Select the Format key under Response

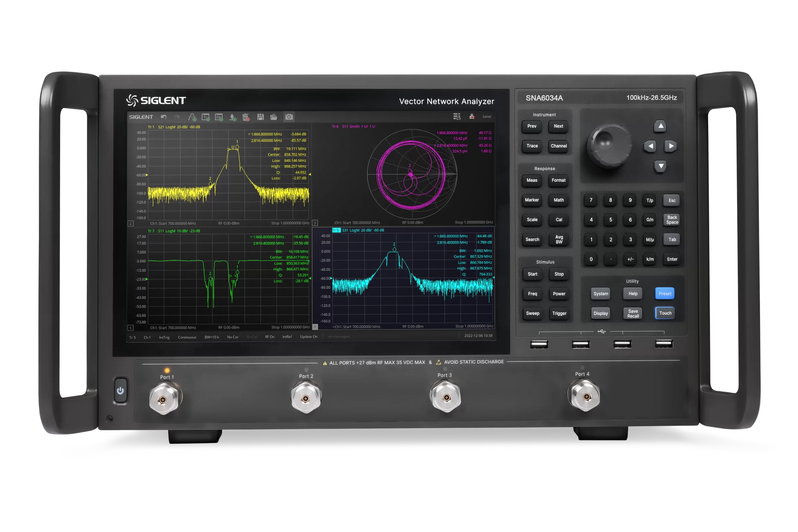click(559, 181)
